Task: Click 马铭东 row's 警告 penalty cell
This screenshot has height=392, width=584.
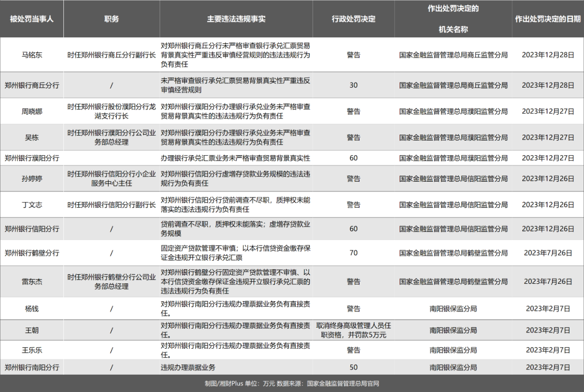Action: point(354,55)
